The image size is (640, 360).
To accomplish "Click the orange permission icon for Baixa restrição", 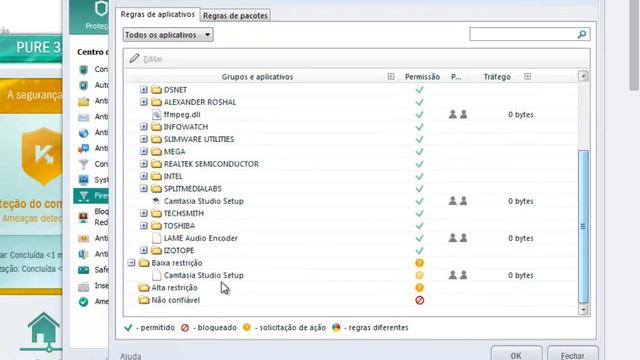I will click(419, 263).
